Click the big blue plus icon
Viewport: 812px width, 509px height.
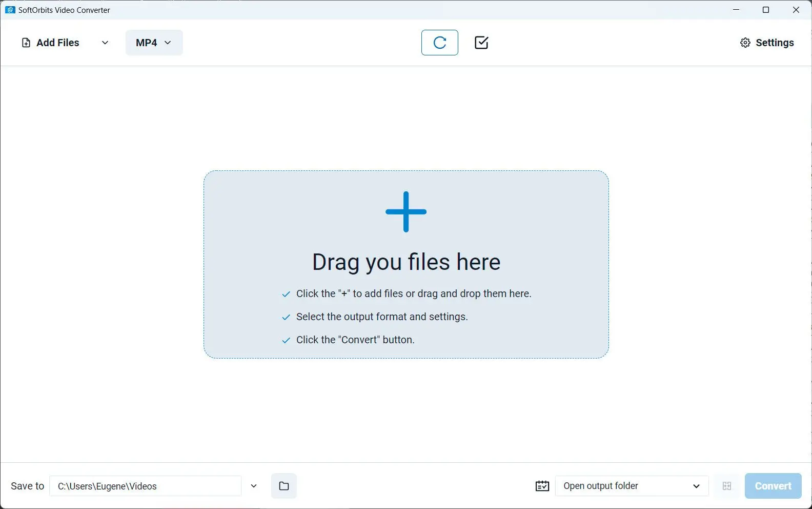point(406,212)
